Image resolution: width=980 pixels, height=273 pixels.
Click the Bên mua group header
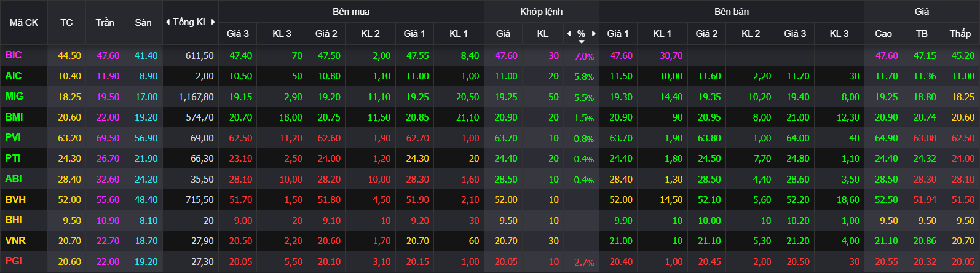[x=351, y=12]
